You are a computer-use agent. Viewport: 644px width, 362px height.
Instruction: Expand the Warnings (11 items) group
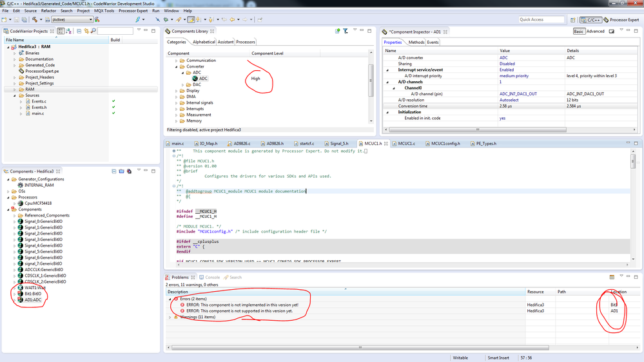point(170,317)
